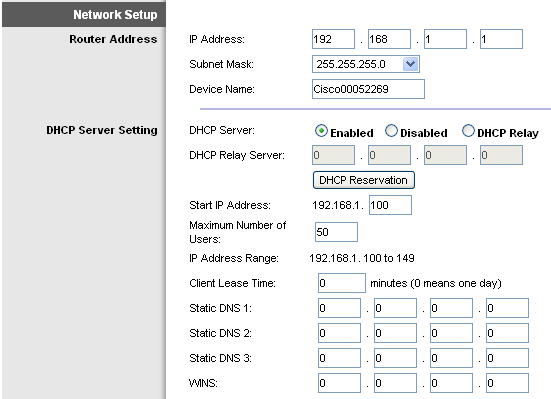Click the third WINS octet field

(x=452, y=383)
